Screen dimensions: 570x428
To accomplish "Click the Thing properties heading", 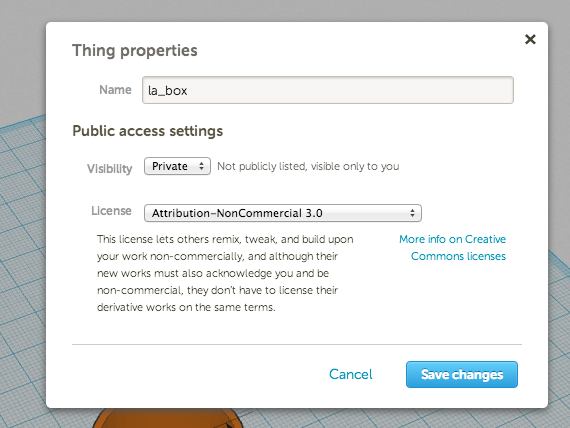I will 135,50.
